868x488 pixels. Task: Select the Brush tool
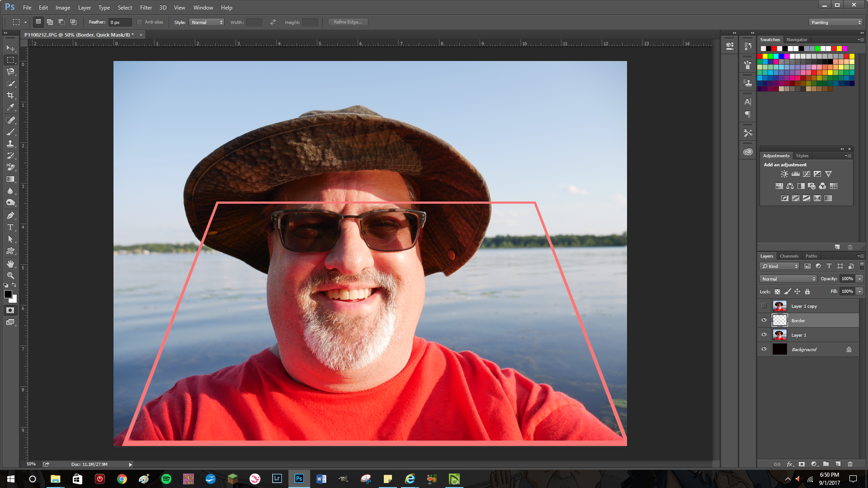[10, 132]
